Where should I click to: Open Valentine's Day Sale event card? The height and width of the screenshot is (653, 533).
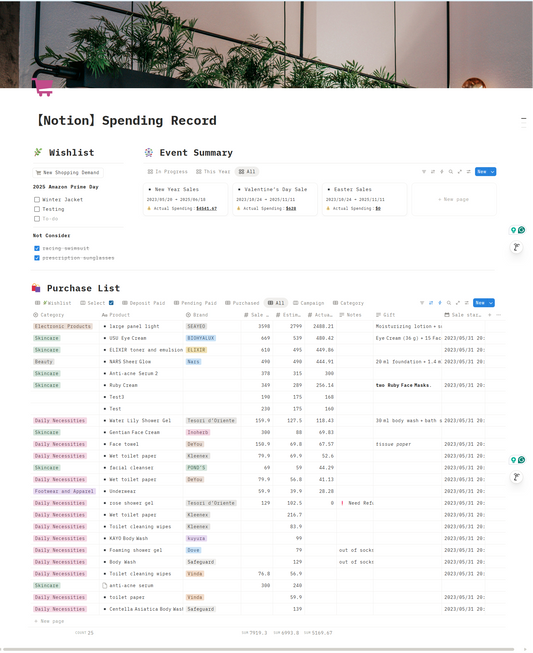coord(275,199)
